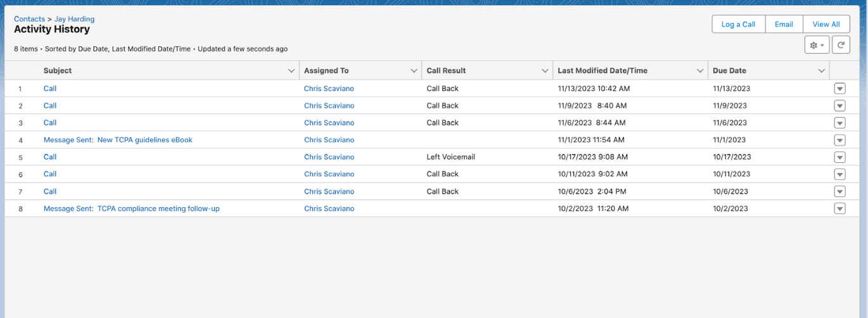Open the Assigned To column menu chevron
This screenshot has height=318, width=868.
[414, 71]
